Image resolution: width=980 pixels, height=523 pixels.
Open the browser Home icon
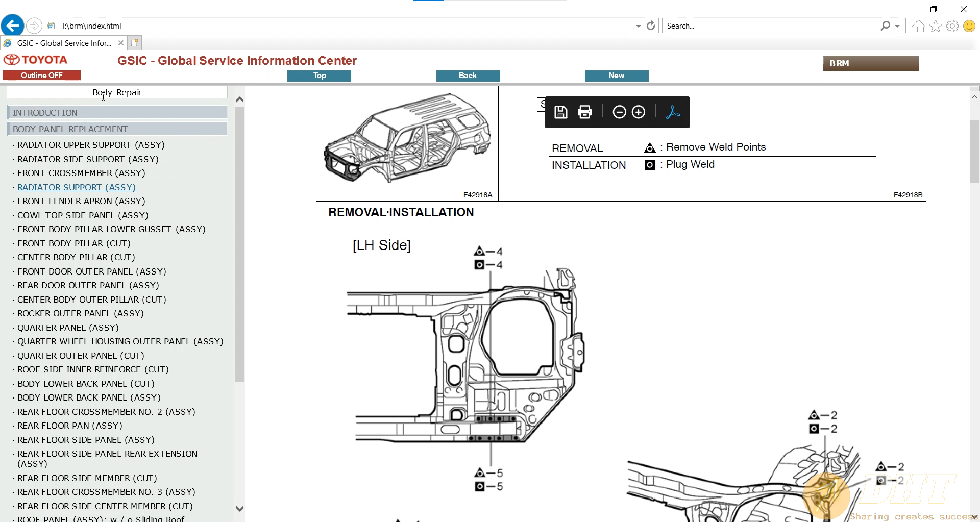click(x=917, y=26)
